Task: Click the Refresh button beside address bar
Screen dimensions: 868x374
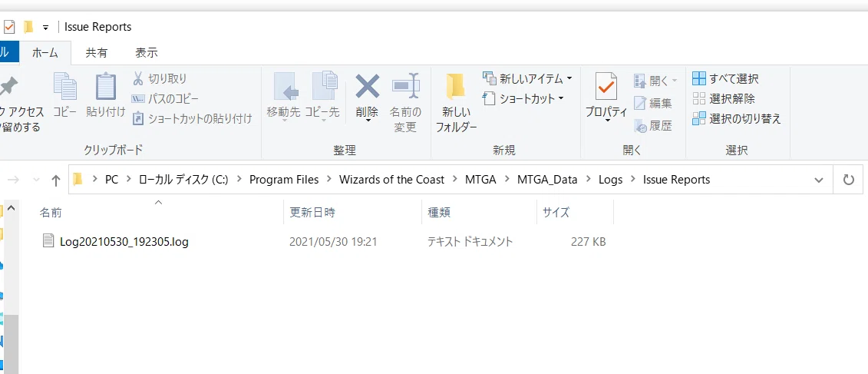Action: click(848, 180)
